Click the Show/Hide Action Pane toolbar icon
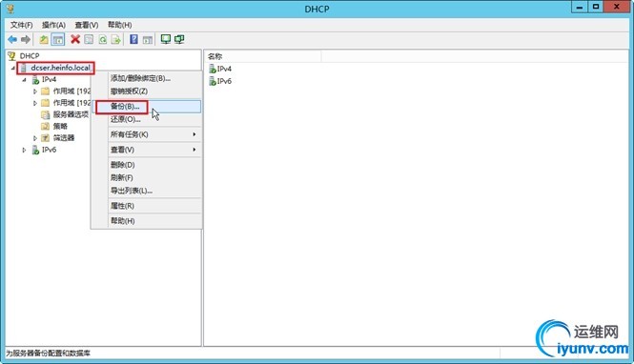Screen dimensions: 634x364 (x=148, y=39)
